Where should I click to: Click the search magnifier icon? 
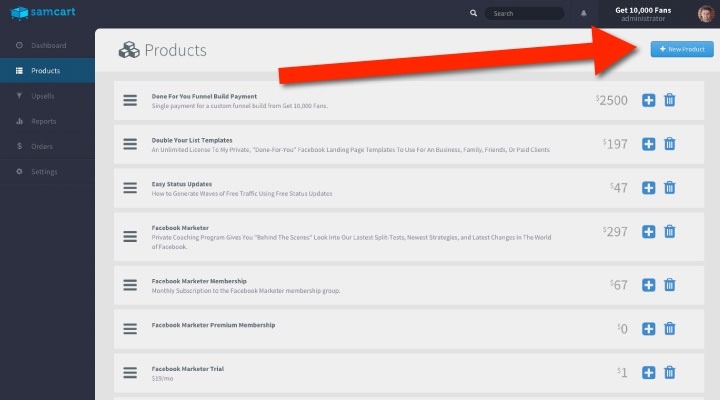[473, 13]
